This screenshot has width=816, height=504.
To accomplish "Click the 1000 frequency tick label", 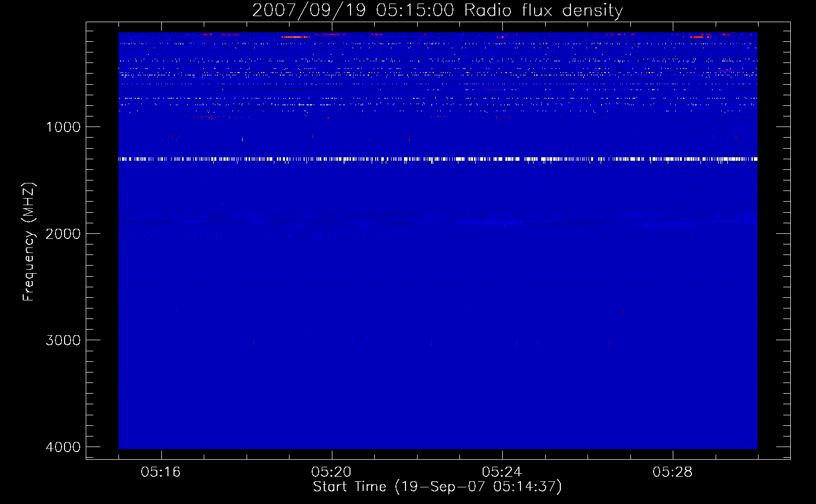I will (63, 127).
